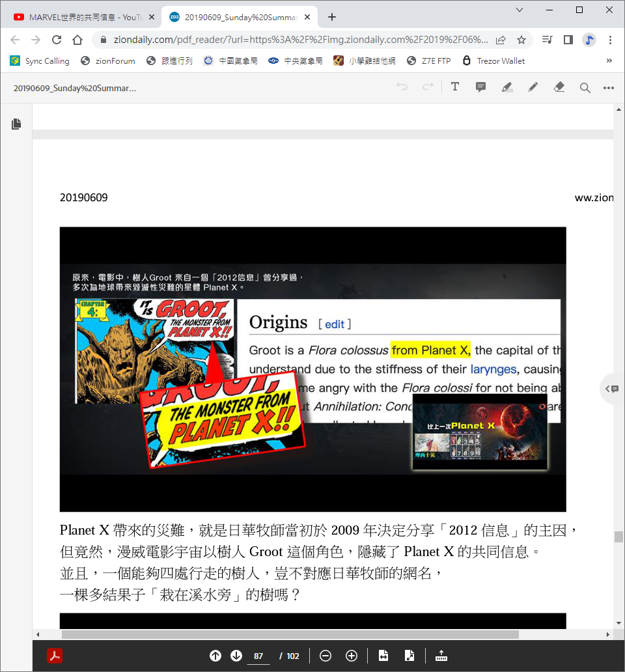Open the Chrome three-dot menu
The height and width of the screenshot is (672, 625).
pyautogui.click(x=611, y=40)
